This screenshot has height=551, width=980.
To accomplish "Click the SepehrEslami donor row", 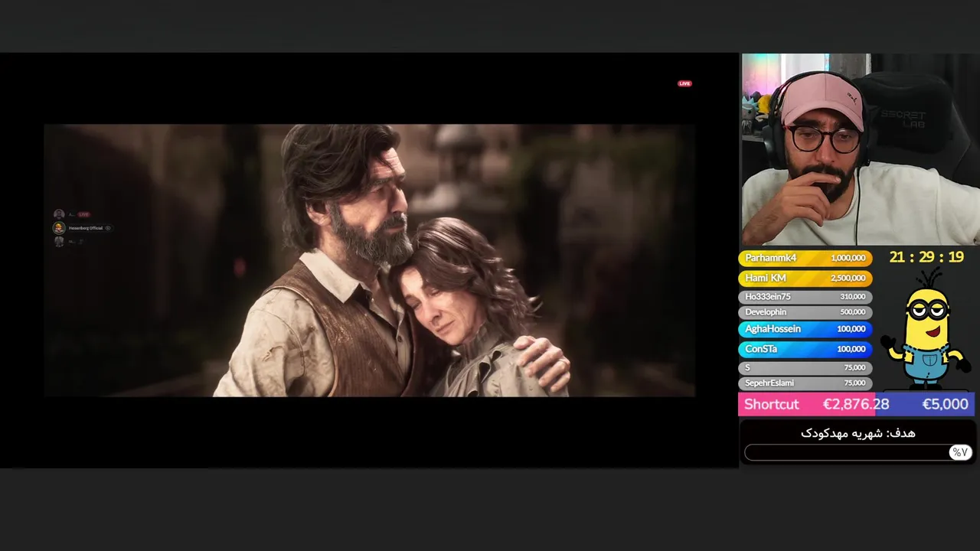I will point(805,383).
